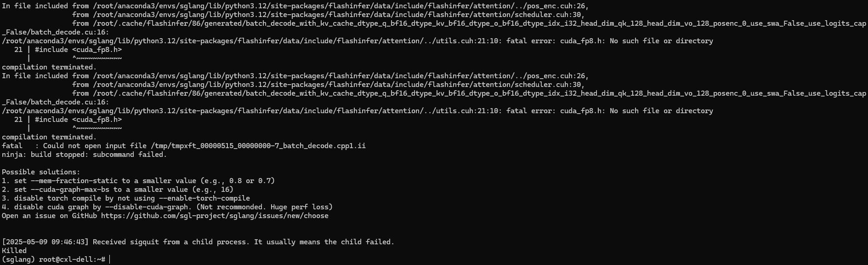The width and height of the screenshot is (868, 265).
Task: Click the "(sglang)" environment prefix in prompt
Action: click(x=18, y=259)
